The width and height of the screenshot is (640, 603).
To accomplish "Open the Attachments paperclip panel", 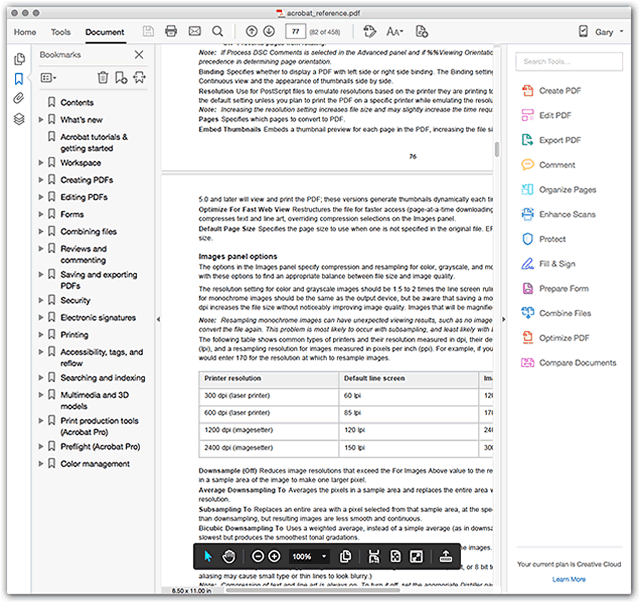I will point(18,98).
